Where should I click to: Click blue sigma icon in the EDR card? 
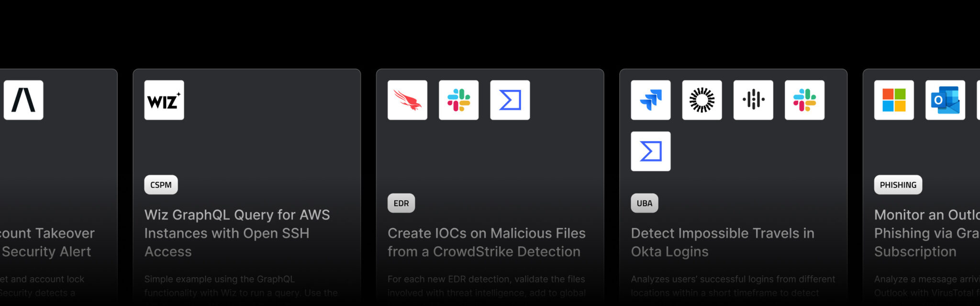pyautogui.click(x=510, y=100)
